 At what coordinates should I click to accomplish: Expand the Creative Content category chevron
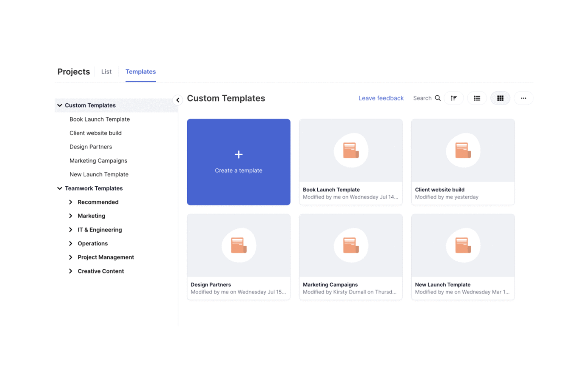[71, 271]
